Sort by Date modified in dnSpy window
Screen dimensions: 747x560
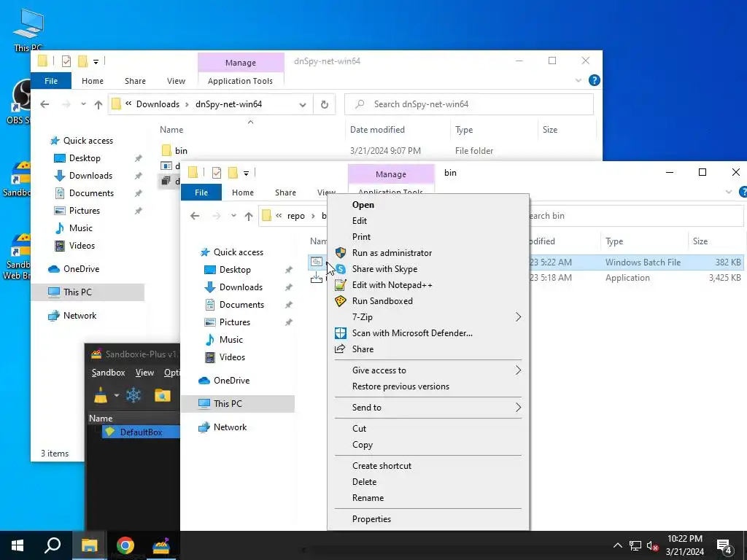pyautogui.click(x=377, y=130)
